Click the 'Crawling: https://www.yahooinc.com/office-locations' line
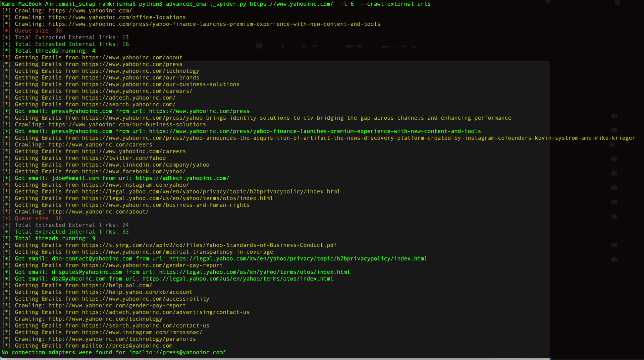644x360 pixels. [94, 17]
